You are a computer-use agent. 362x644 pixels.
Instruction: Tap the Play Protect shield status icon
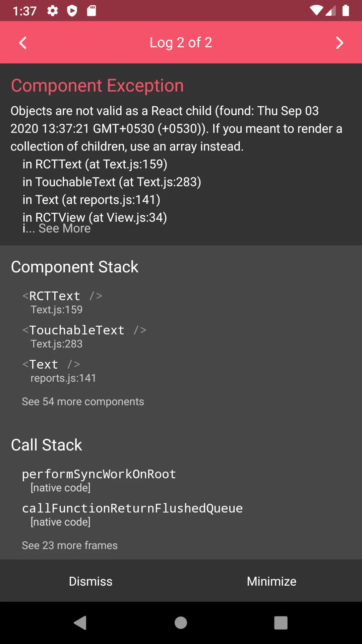pos(72,11)
